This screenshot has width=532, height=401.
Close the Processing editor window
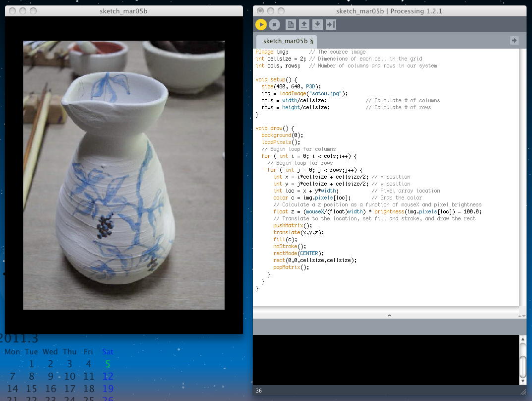[x=260, y=11]
